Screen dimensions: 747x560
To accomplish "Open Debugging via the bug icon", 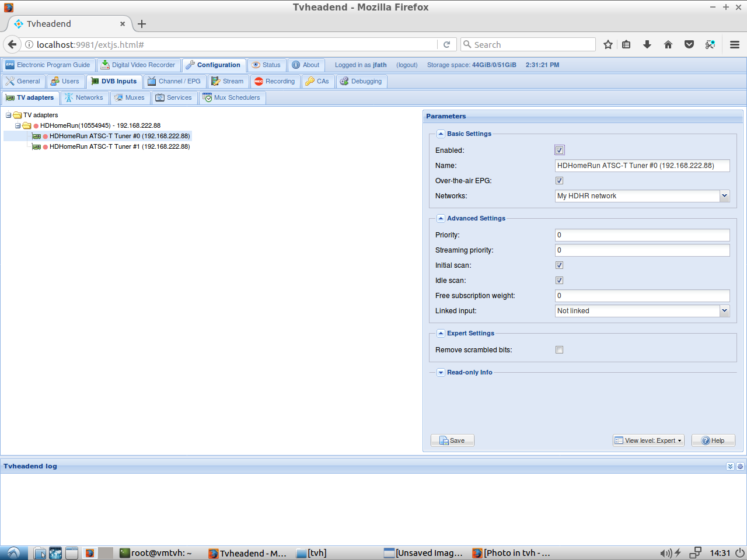I will [x=344, y=81].
